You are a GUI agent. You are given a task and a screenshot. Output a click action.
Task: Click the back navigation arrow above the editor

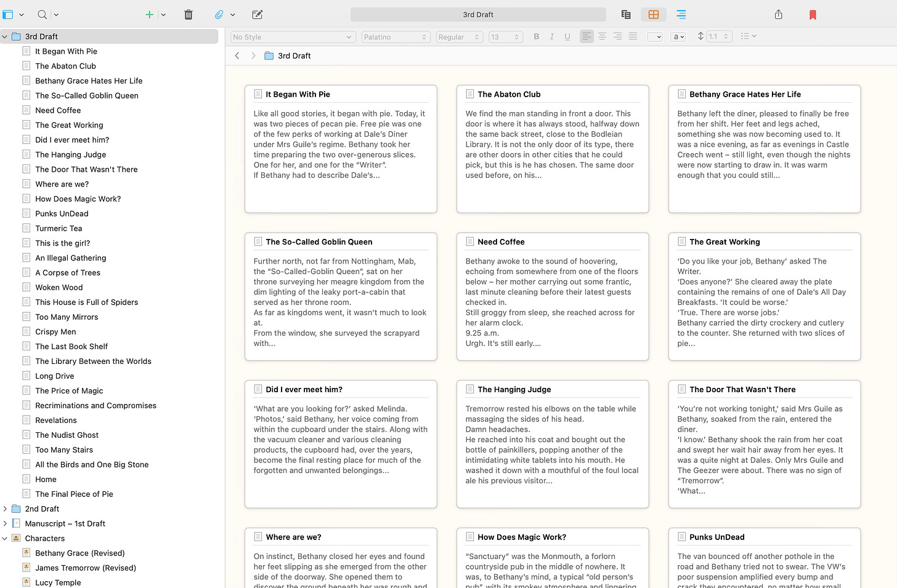pyautogui.click(x=237, y=55)
